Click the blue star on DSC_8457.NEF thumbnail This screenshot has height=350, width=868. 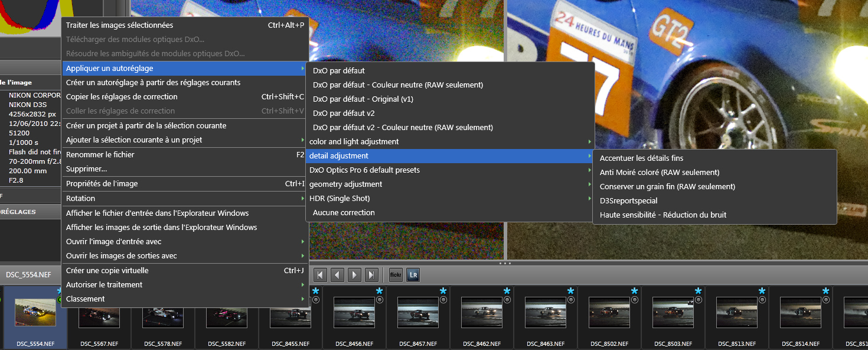pos(443,291)
